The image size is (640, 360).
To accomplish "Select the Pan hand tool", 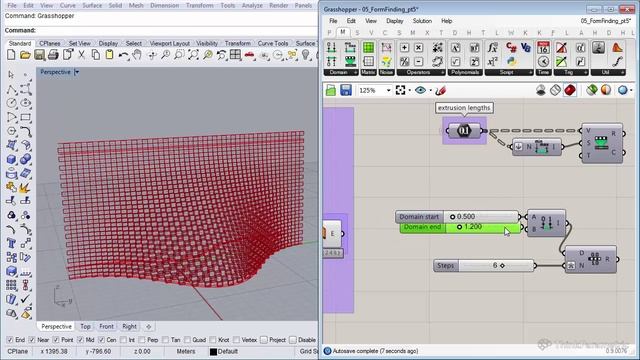I will [137, 55].
